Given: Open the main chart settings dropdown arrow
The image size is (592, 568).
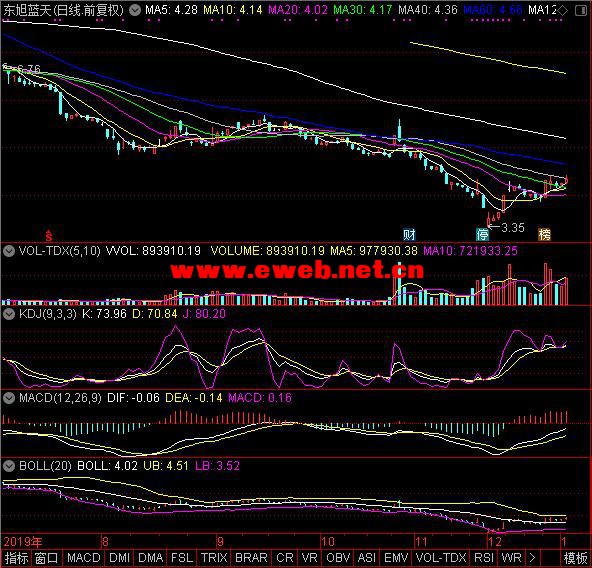Looking at the screenshot, I should pos(135,10).
